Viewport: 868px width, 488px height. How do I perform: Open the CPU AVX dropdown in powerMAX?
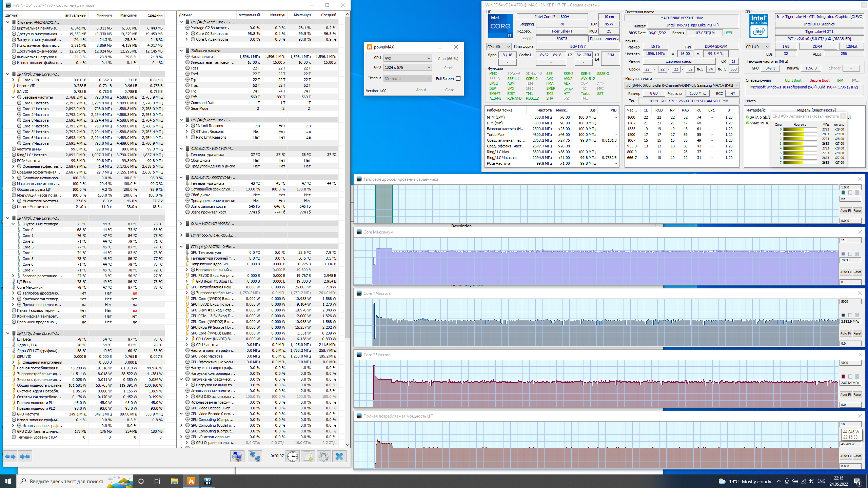click(407, 58)
